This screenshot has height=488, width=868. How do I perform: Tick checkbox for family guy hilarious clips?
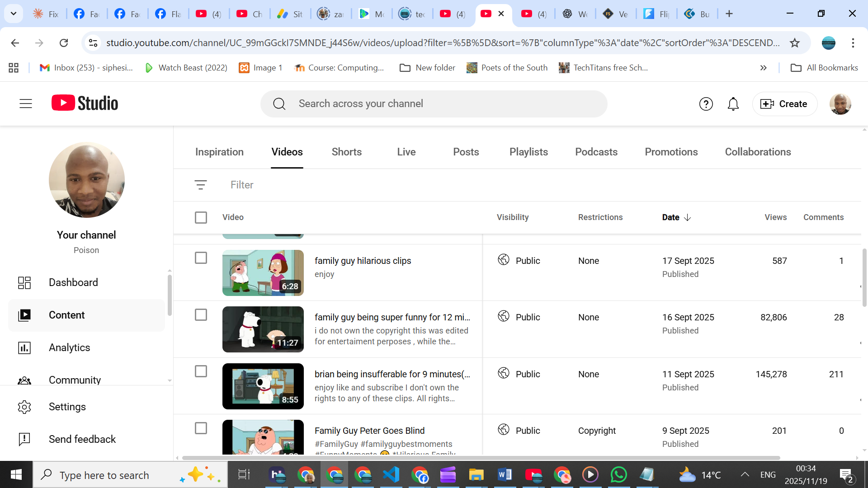[x=201, y=258]
